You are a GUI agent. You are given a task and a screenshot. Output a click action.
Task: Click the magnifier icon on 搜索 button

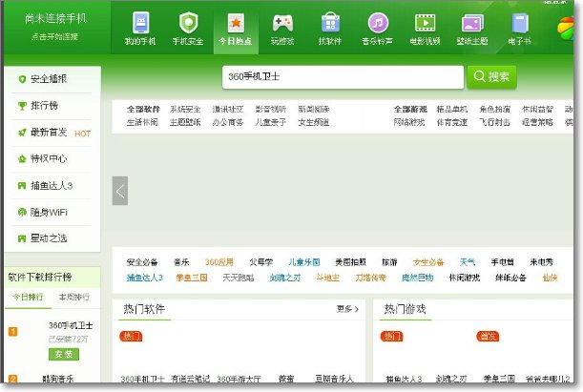480,76
